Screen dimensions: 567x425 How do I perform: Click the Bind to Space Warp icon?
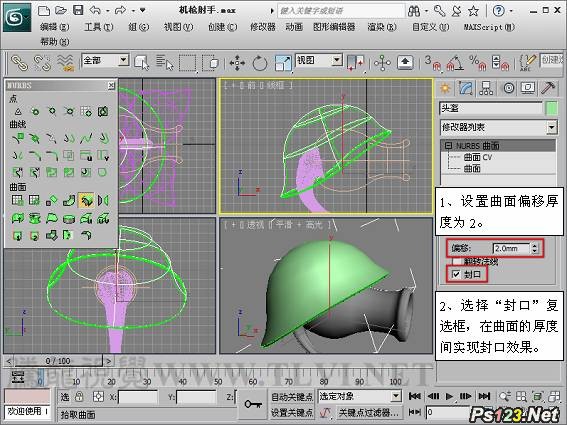[65, 63]
